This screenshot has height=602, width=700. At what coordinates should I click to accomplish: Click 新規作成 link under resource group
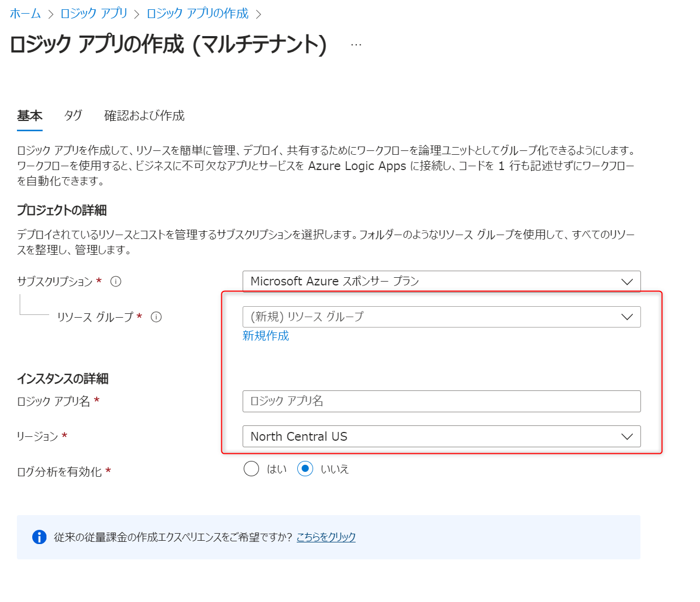[266, 336]
